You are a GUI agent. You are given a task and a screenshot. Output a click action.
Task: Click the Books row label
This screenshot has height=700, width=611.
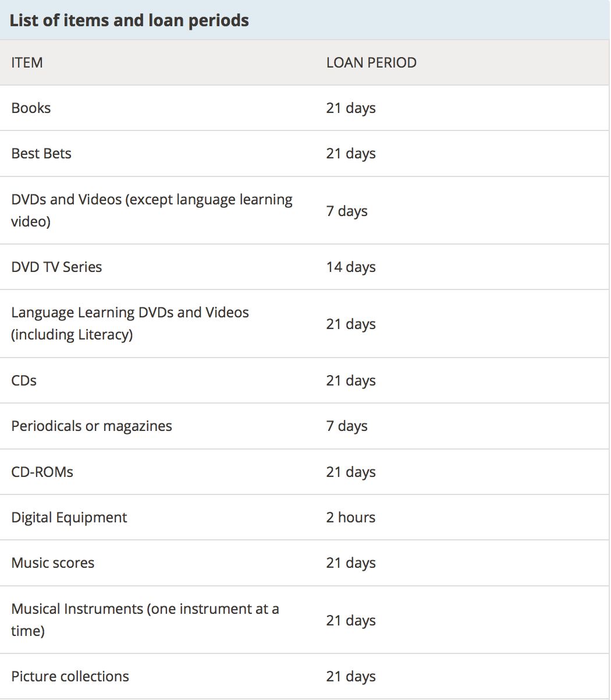pyautogui.click(x=31, y=108)
